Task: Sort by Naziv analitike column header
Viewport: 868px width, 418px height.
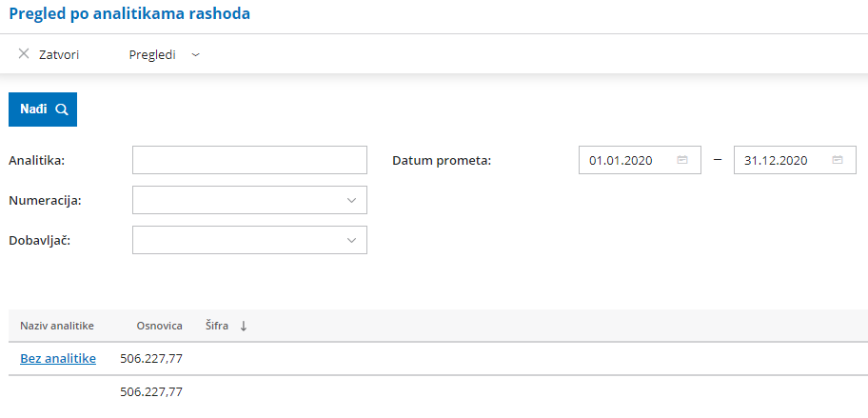Action: coord(57,326)
